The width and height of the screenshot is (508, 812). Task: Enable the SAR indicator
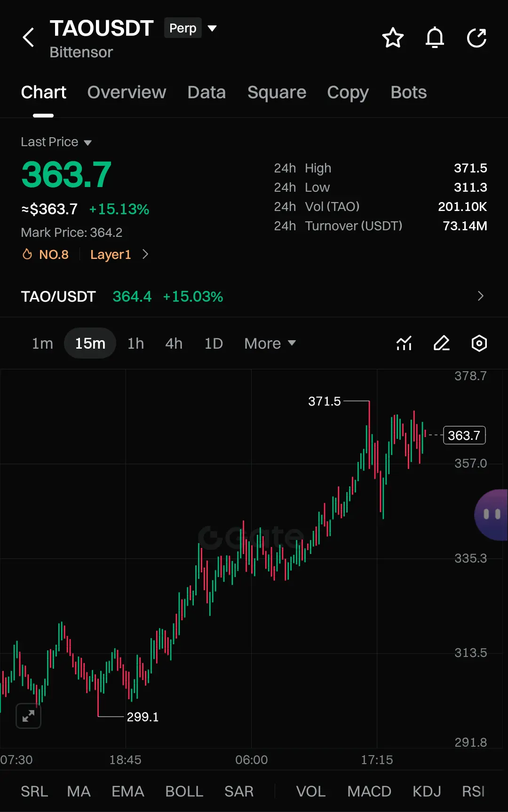[x=238, y=791]
